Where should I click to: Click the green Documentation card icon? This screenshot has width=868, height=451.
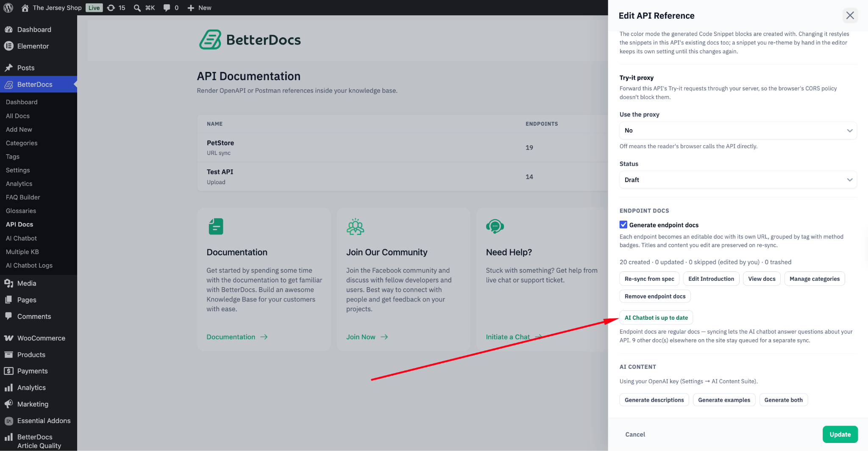(x=216, y=227)
